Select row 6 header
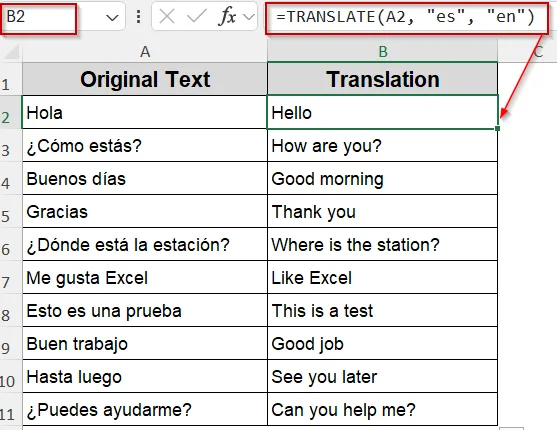 [x=11, y=244]
